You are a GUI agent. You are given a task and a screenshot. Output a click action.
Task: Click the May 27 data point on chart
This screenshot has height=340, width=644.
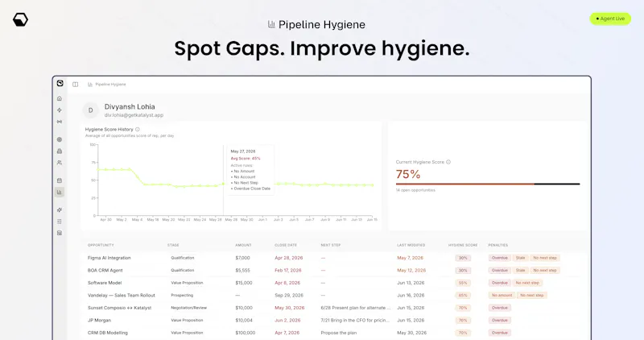tap(224, 184)
